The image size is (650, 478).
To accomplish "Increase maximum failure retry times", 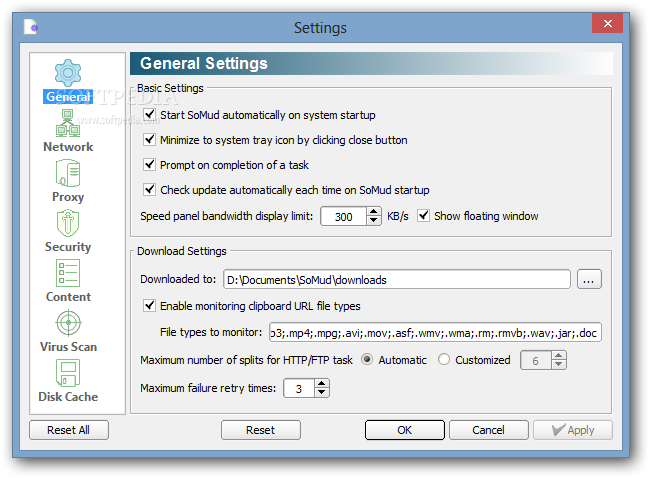I will coord(322,384).
